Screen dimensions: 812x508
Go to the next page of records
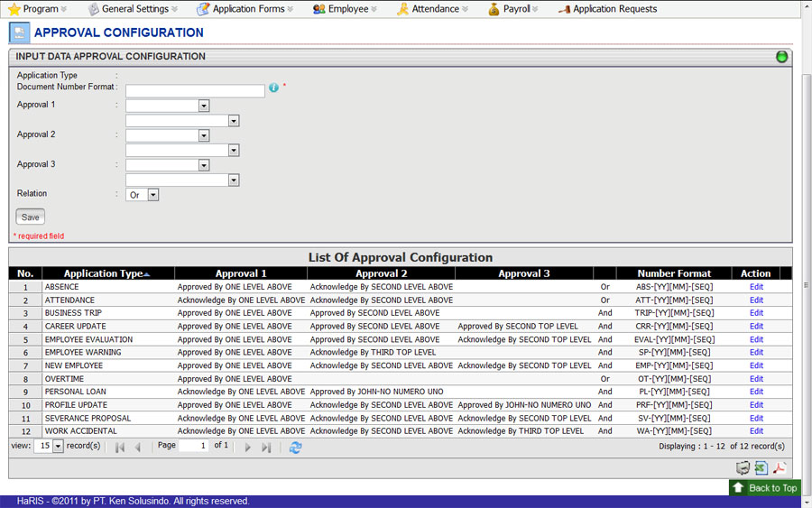248,447
